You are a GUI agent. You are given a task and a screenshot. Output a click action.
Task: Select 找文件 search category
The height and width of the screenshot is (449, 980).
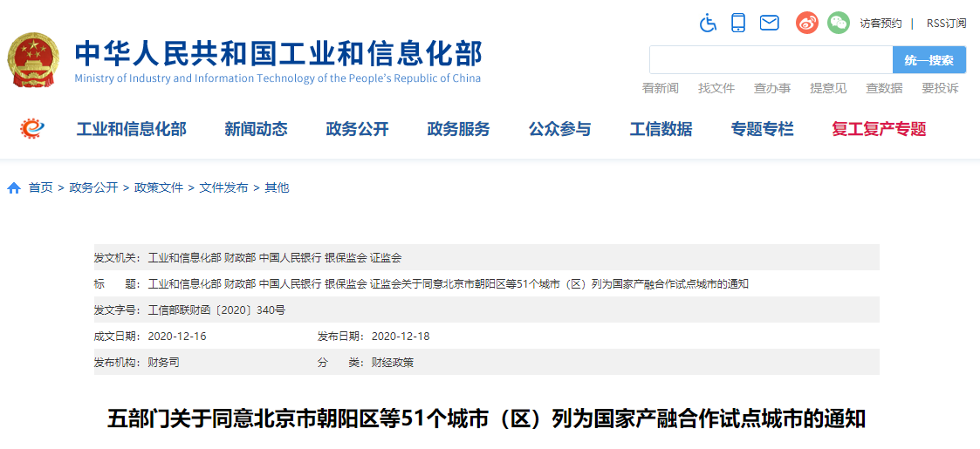[x=716, y=88]
